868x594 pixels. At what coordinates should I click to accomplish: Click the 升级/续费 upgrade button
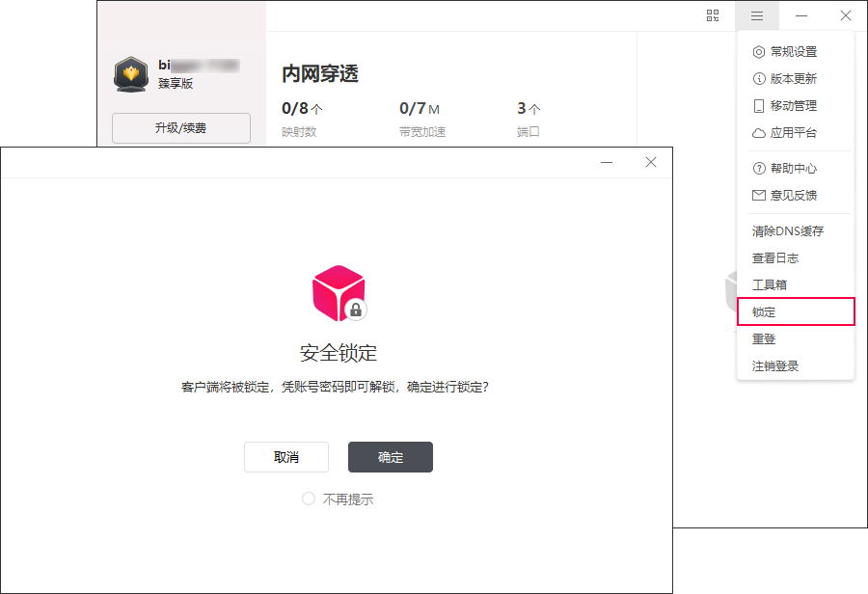tap(180, 127)
